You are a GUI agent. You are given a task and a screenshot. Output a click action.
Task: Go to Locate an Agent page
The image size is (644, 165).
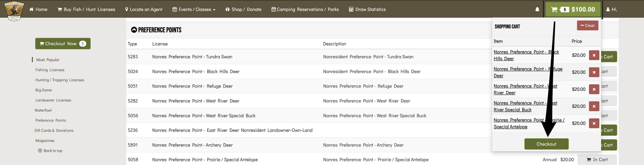click(144, 10)
